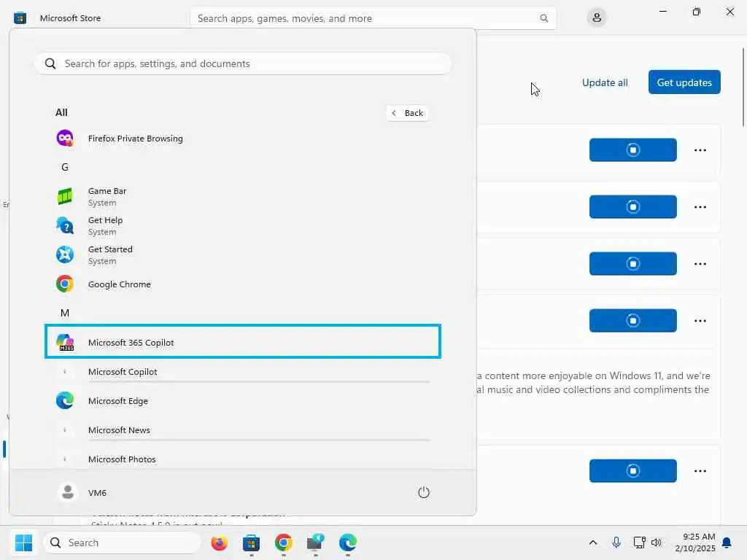Open Microsoft Edge from the taskbar
The height and width of the screenshot is (560, 747).
(348, 542)
